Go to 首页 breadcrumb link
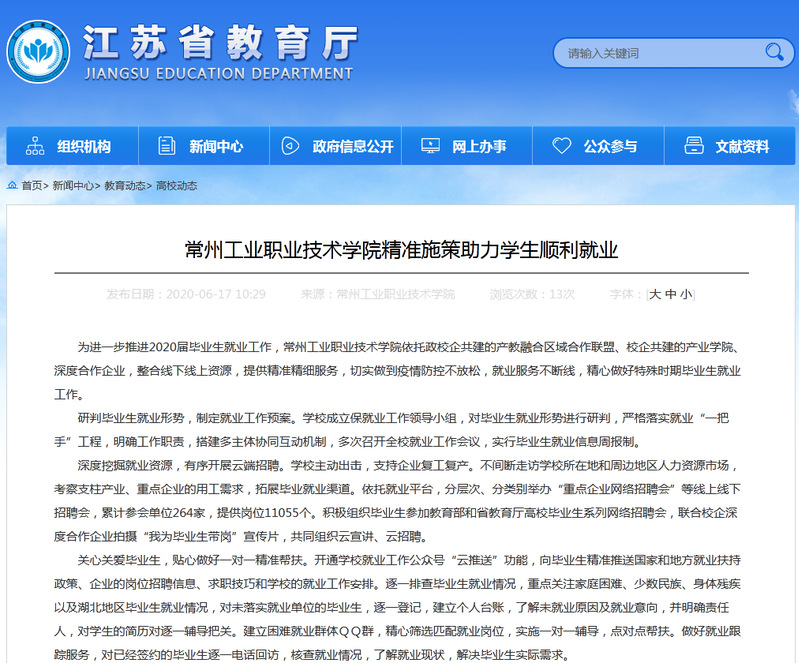The width and height of the screenshot is (799, 663). click(x=32, y=185)
